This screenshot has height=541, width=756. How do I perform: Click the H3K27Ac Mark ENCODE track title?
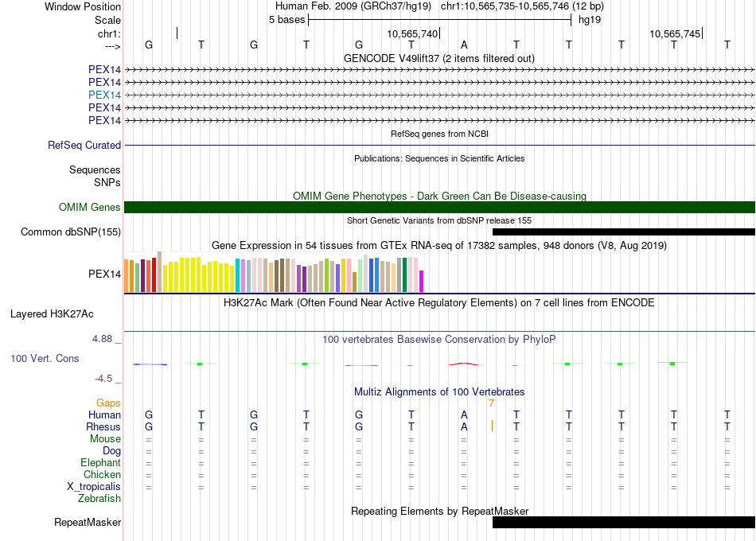point(439,303)
